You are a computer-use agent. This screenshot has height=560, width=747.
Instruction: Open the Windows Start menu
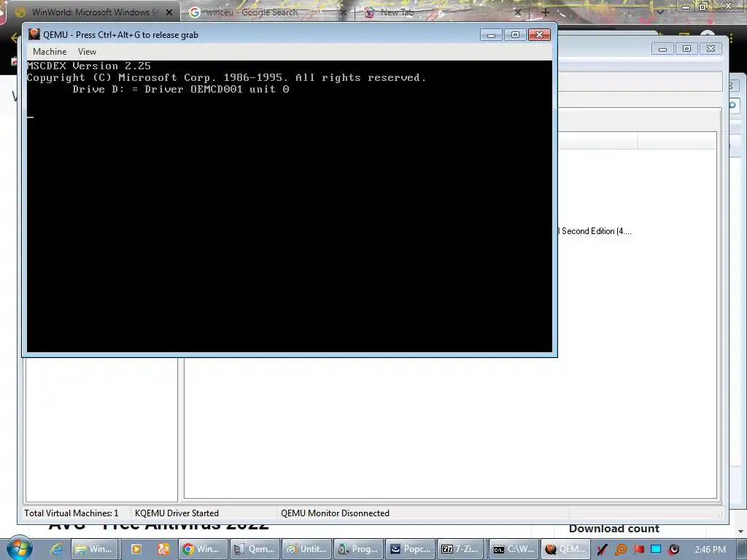click(x=19, y=548)
